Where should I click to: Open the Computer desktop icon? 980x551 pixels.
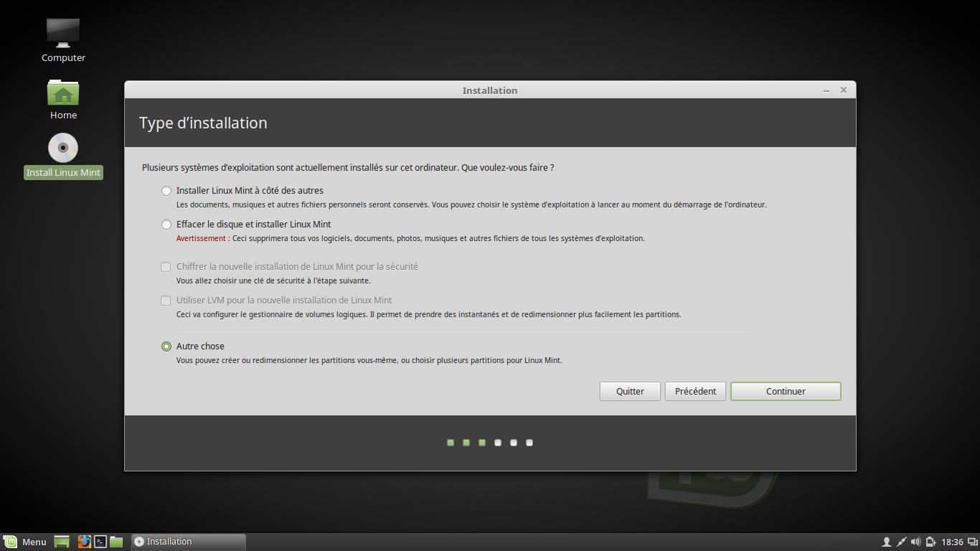coord(63,40)
